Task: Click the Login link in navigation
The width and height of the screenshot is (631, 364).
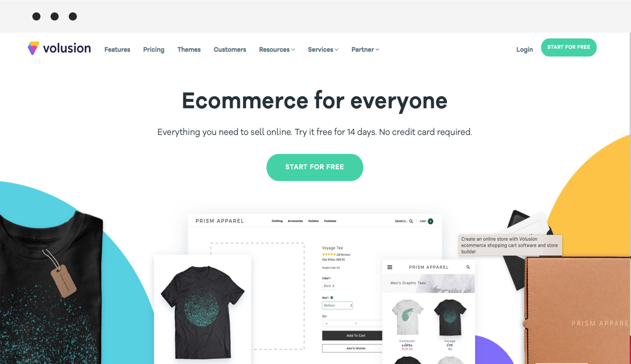Action: tap(524, 50)
